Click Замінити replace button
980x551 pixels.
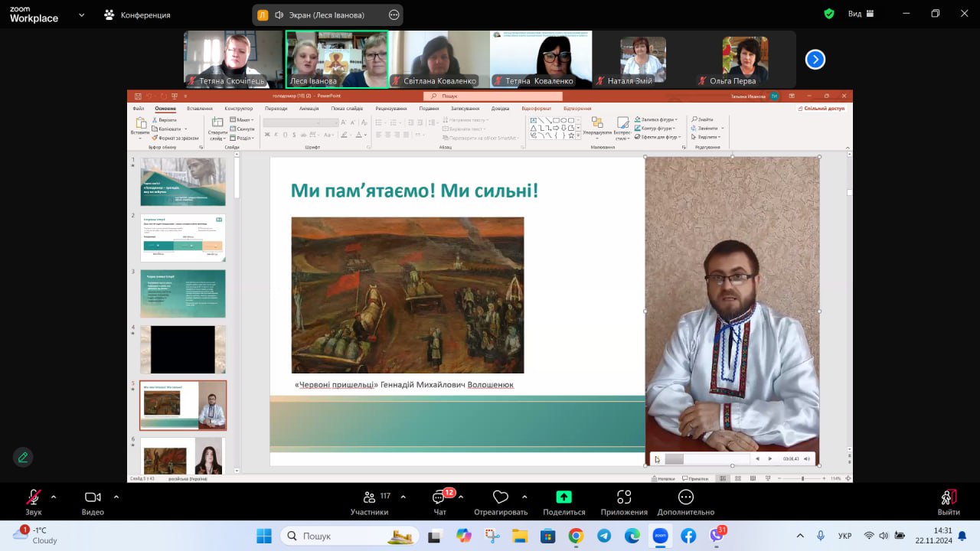pos(704,129)
